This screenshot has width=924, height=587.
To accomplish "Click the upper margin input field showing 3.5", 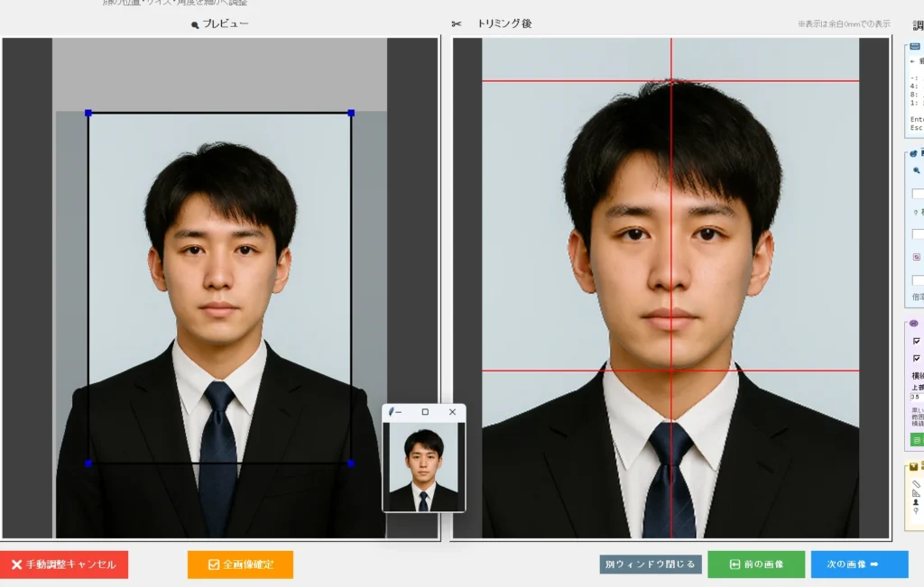I will click(x=917, y=397).
